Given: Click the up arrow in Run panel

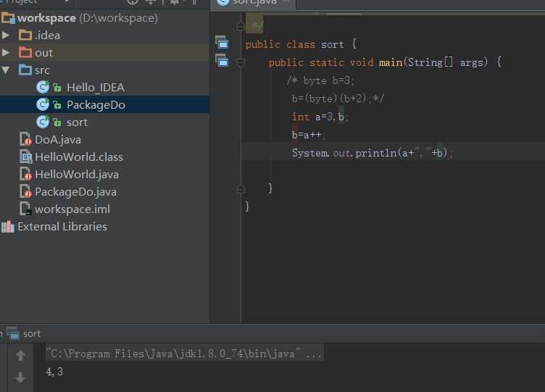Looking at the screenshot, I should coord(20,356).
